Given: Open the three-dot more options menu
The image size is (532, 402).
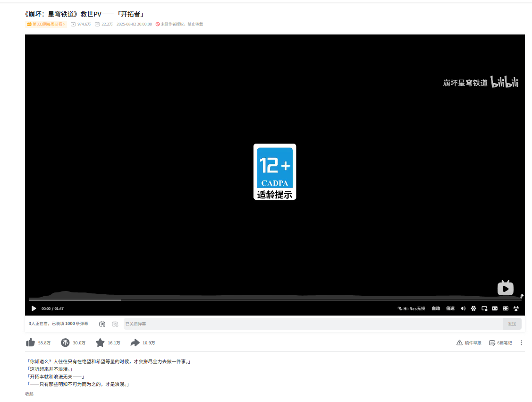Looking at the screenshot, I should [521, 343].
